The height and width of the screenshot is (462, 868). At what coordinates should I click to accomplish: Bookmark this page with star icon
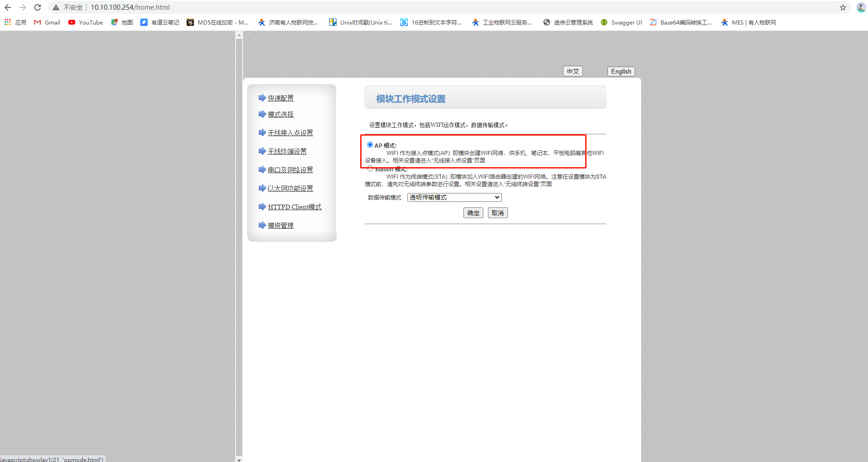(843, 7)
